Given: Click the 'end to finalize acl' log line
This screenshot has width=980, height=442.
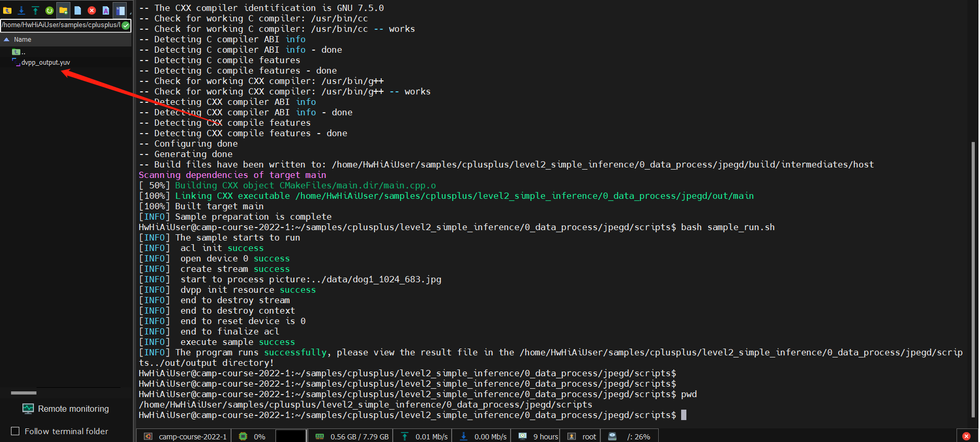Looking at the screenshot, I should click(x=209, y=331).
